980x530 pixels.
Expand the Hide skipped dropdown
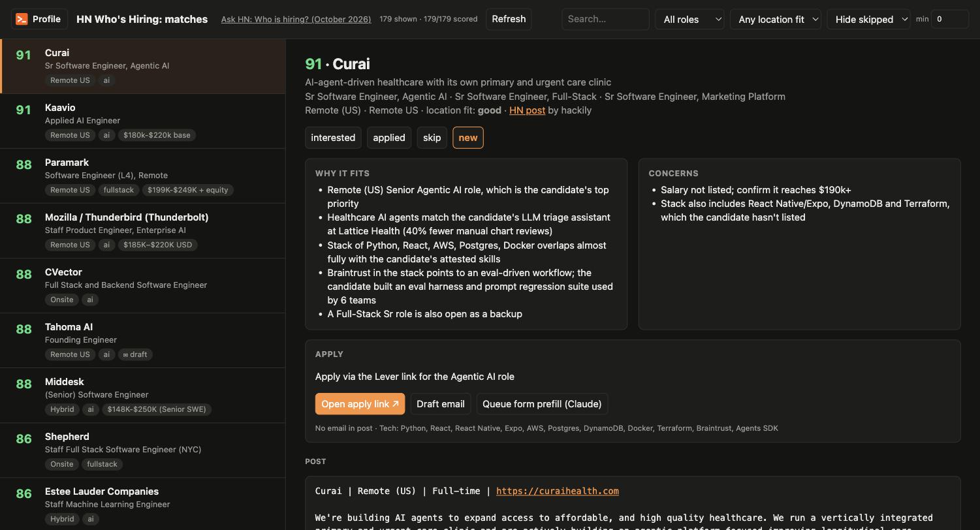click(869, 19)
